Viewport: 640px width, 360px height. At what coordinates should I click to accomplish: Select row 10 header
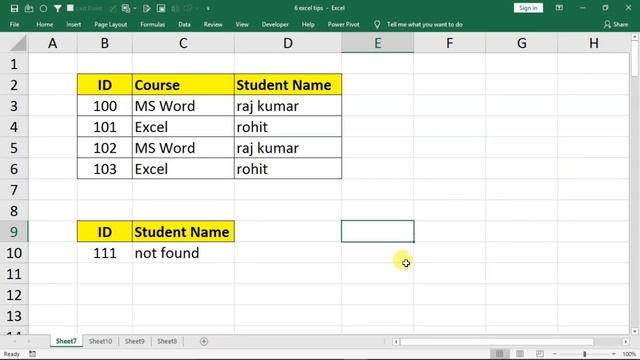tap(14, 253)
